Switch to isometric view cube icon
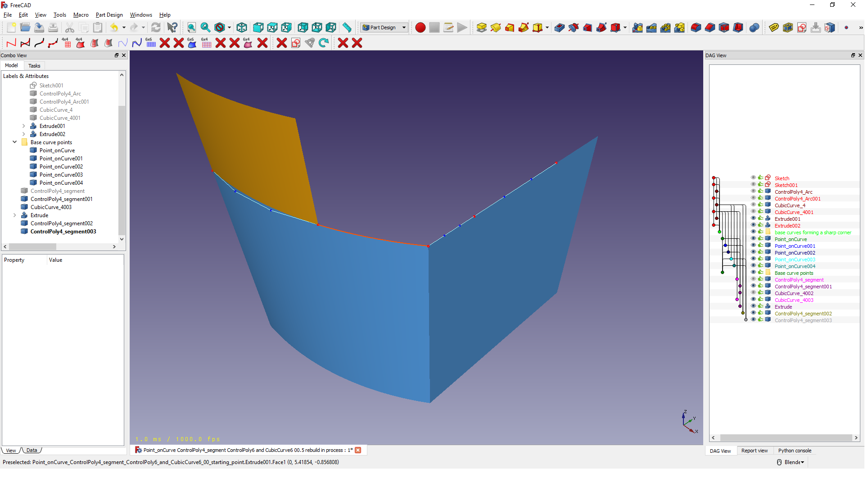 click(242, 28)
